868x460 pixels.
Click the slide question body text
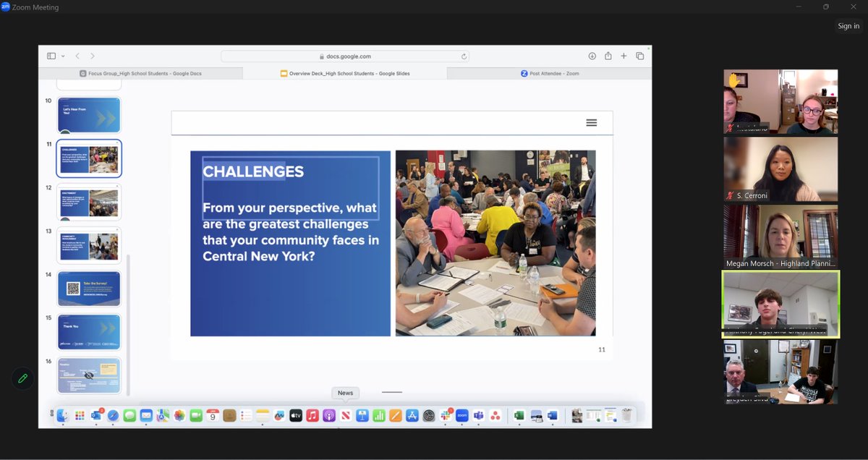[x=291, y=232]
